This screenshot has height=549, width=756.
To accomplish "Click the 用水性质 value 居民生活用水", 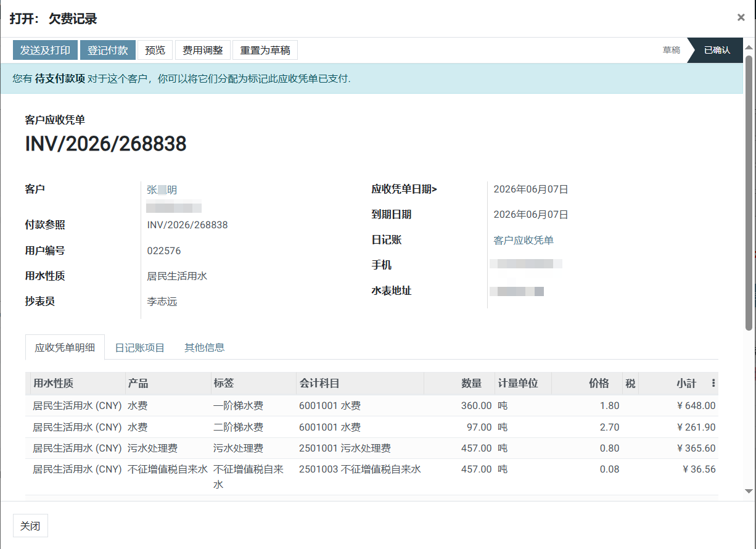I will click(177, 276).
